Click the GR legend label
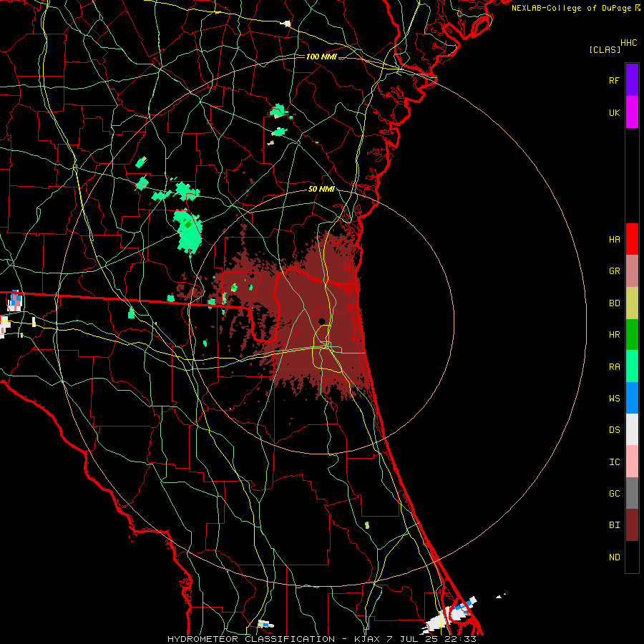The height and width of the screenshot is (644, 644). [615, 271]
